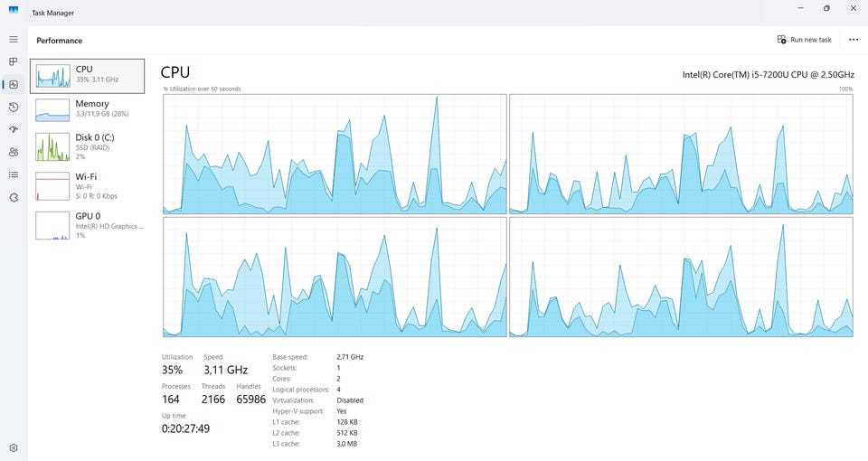
Task: Open the Startup apps page icon
Action: tap(14, 129)
